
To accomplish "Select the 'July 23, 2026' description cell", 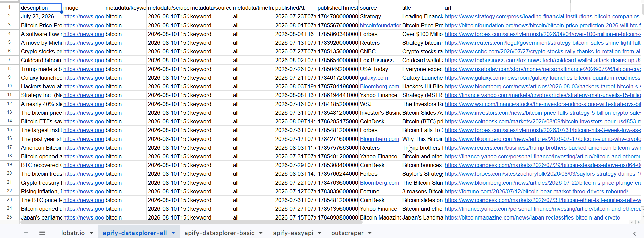I will pyautogui.click(x=40, y=16).
